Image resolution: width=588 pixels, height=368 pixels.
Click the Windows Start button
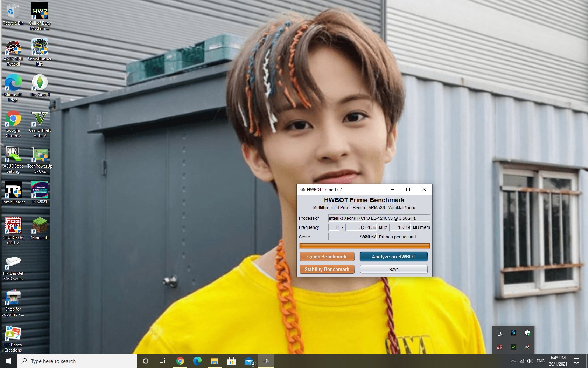point(8,361)
